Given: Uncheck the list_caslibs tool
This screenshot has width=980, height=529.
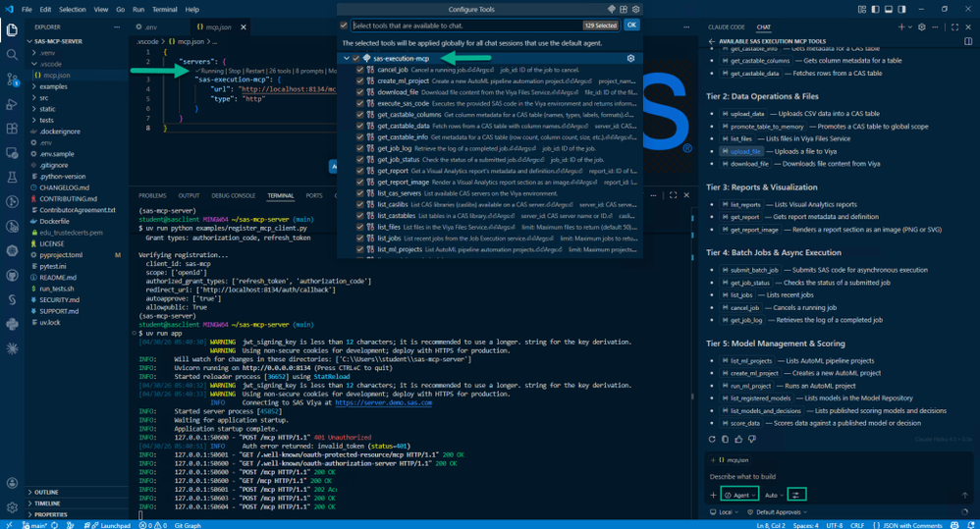Looking at the screenshot, I should (360, 205).
